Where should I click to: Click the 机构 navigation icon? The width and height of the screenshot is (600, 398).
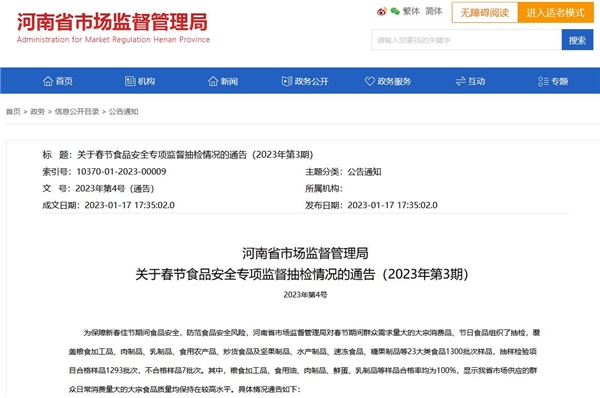130,81
